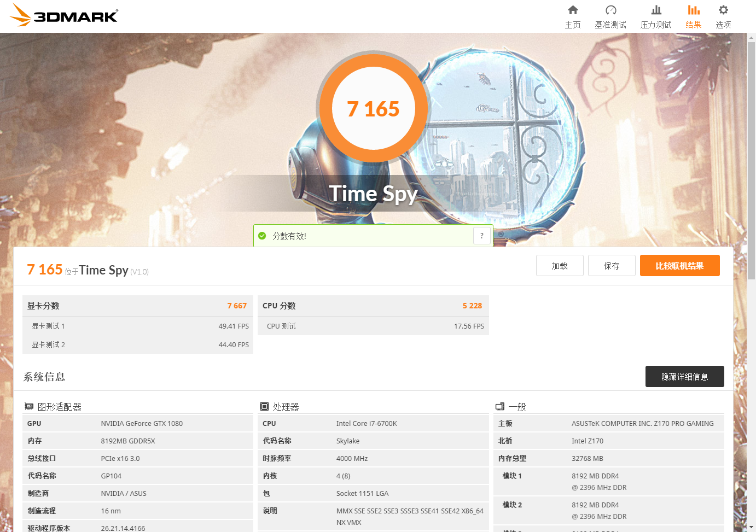This screenshot has height=532, width=756.
Task: Open the Benchmarks (基准测试) section
Action: click(610, 16)
